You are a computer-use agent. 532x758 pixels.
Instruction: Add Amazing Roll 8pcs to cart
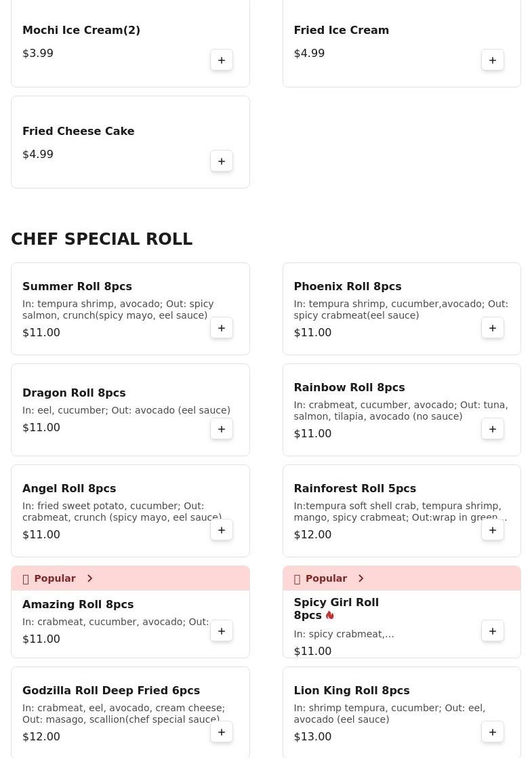pos(222,631)
